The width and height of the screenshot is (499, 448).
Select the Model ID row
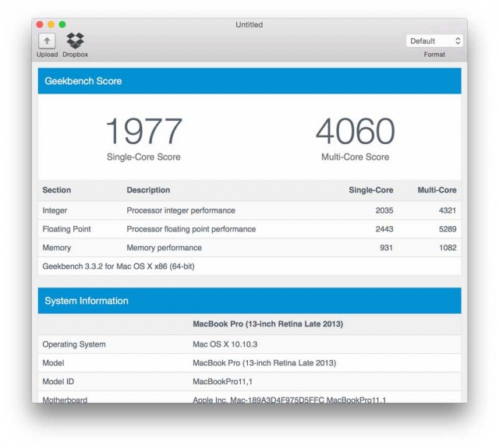coord(249,382)
